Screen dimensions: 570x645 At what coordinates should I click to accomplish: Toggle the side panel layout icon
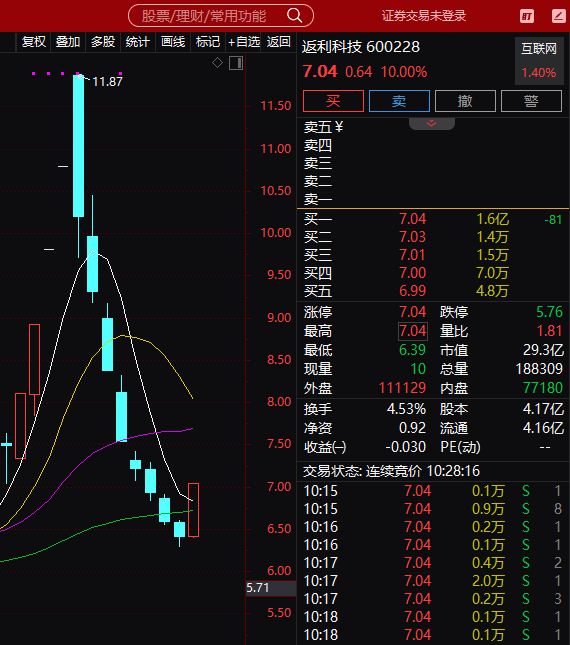pos(236,63)
